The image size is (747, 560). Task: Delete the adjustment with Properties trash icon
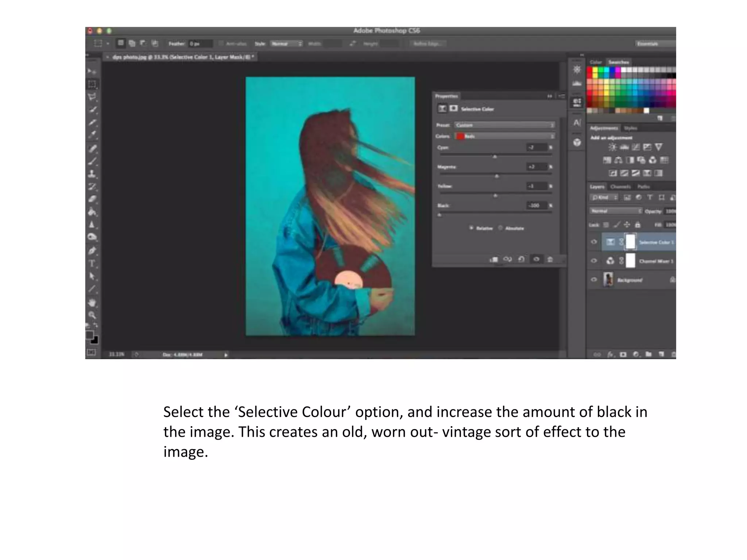coord(550,259)
